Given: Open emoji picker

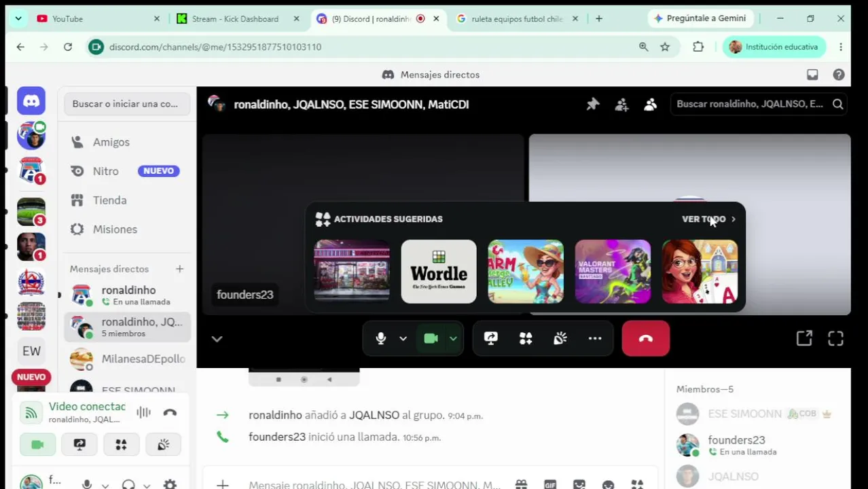Looking at the screenshot, I should 608,484.
